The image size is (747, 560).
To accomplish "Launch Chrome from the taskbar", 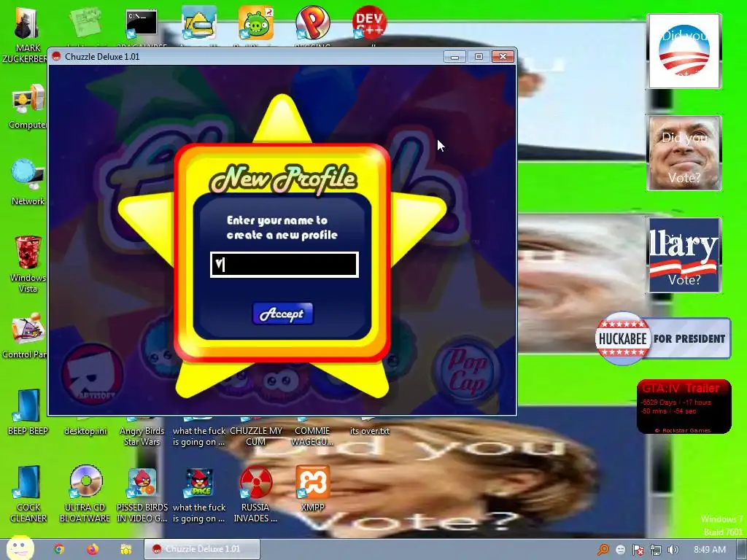I will [x=59, y=550].
